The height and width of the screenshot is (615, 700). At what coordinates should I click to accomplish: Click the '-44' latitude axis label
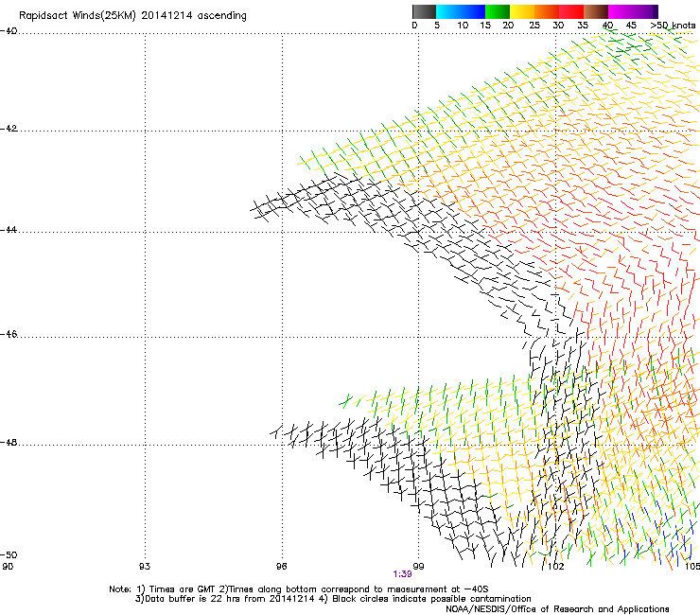coord(9,230)
